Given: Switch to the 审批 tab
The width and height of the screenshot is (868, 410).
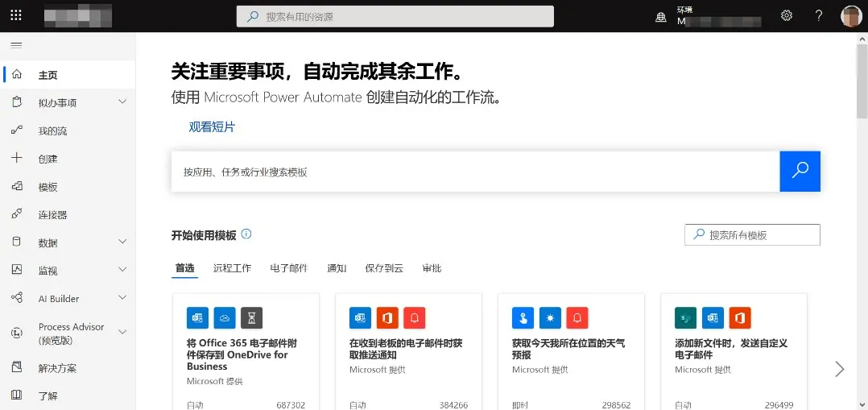Looking at the screenshot, I should point(432,268).
